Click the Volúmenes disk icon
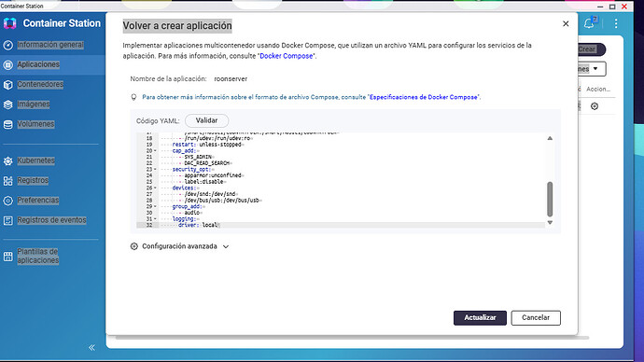644x362 pixels. (x=8, y=124)
